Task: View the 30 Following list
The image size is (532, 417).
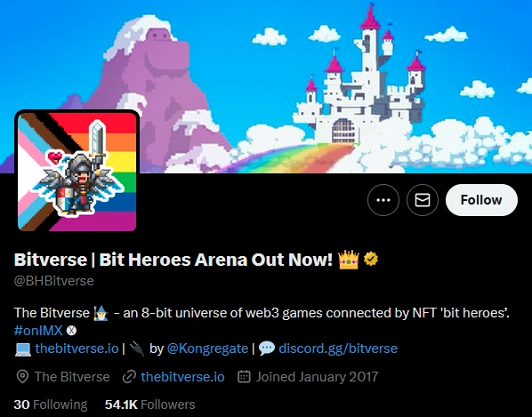Action: [50, 405]
